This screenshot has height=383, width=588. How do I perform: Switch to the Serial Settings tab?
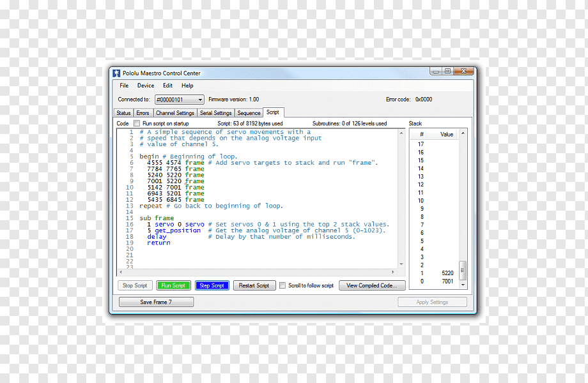click(x=215, y=113)
